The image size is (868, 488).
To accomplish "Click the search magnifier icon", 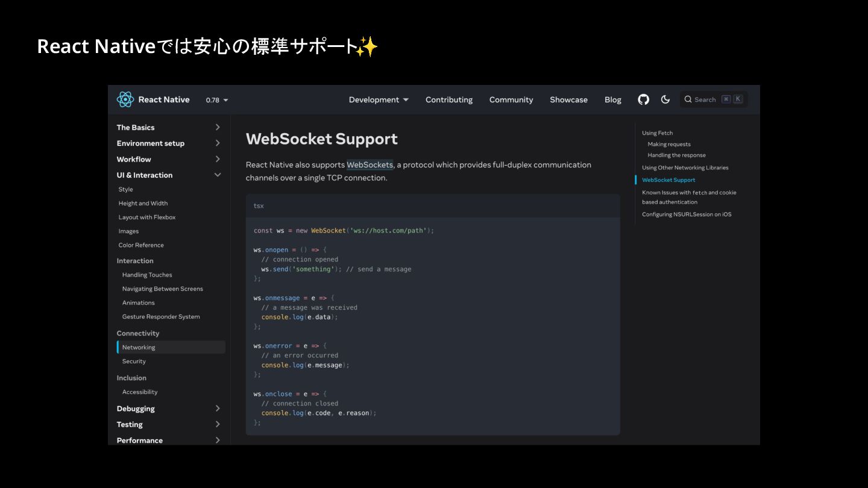I will point(688,99).
